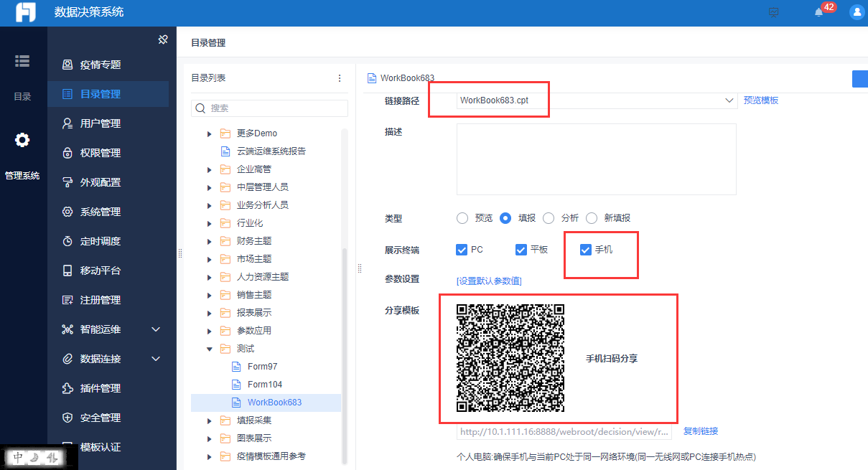Screen dimensions: 868x470
Task: Click 设置默认参数值 link
Action: (489, 281)
